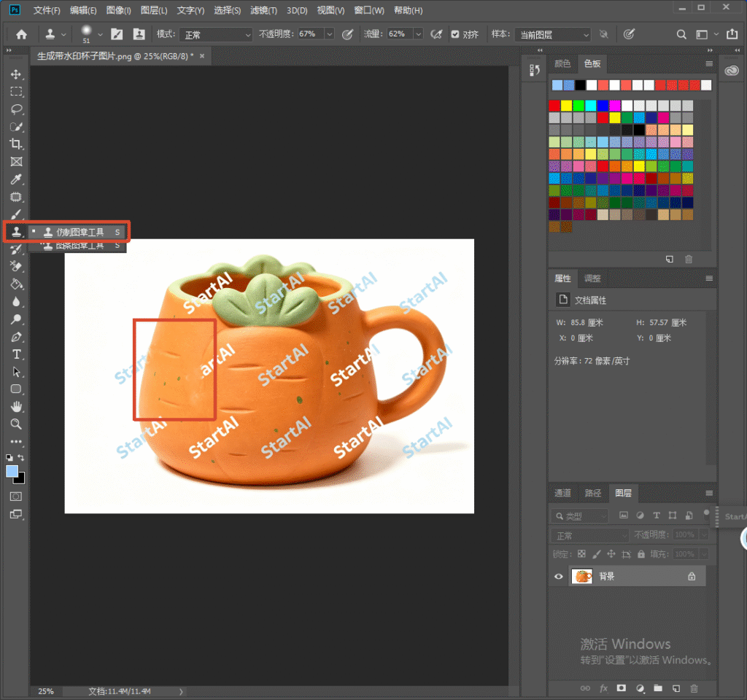
Task: Select the Quick Selection tool
Action: [x=16, y=127]
